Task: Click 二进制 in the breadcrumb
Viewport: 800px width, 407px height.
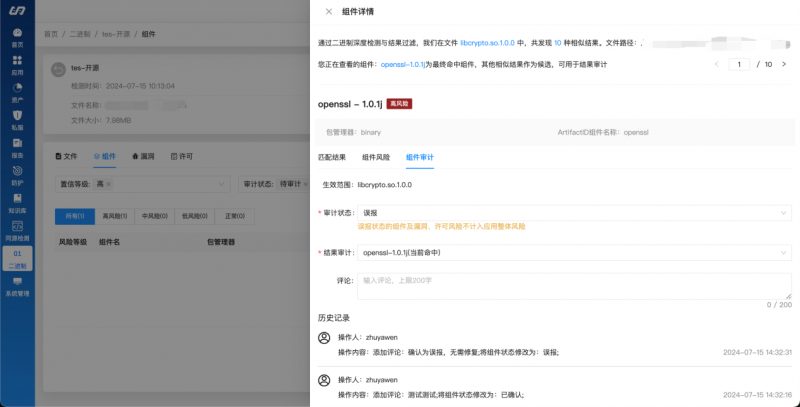Action: pyautogui.click(x=80, y=34)
